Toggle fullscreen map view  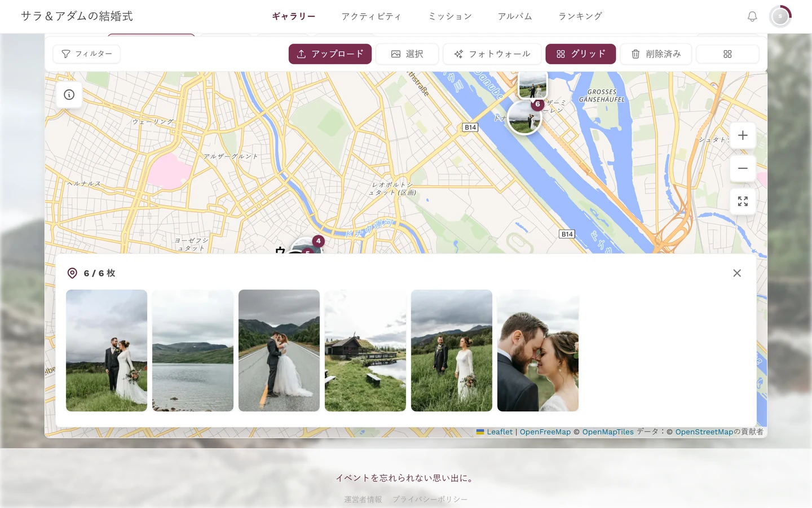tap(743, 202)
